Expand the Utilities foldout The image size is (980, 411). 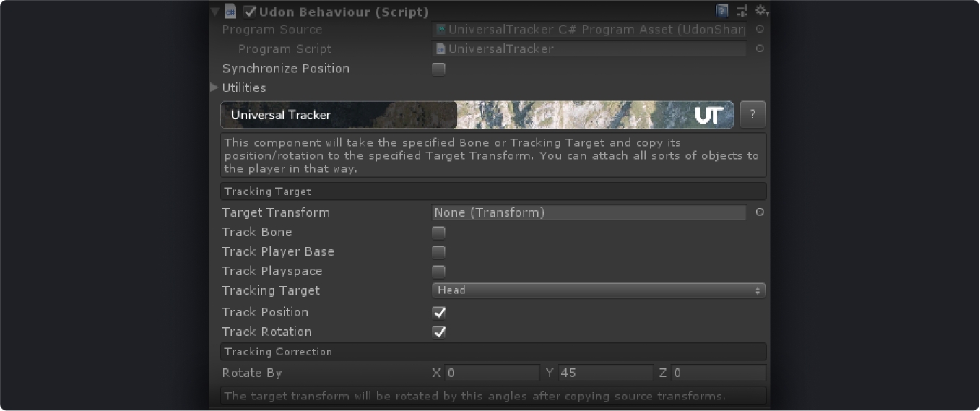click(x=214, y=88)
